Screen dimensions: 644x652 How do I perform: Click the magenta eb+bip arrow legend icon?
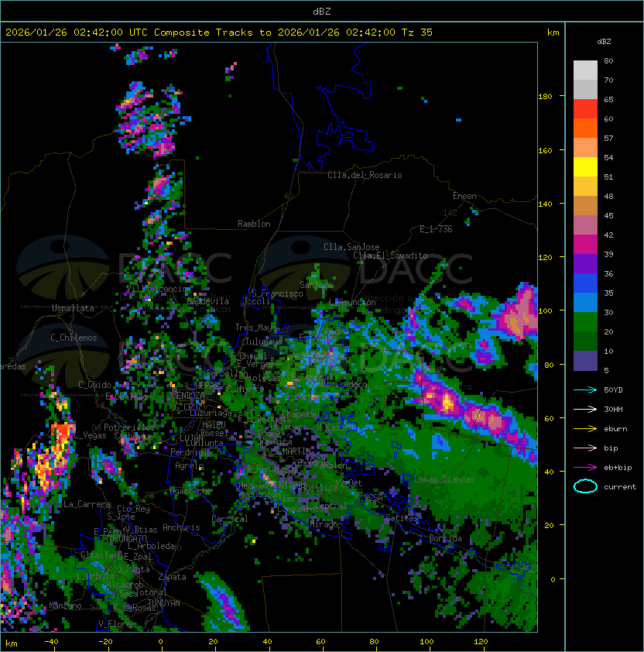click(x=585, y=468)
